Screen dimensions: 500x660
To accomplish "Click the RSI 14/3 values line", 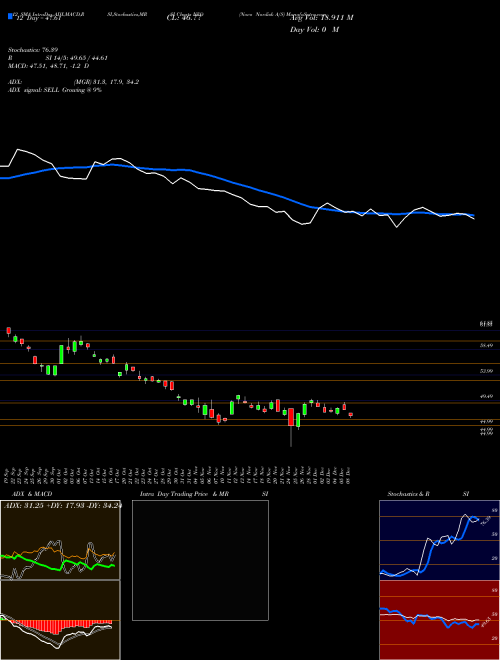I will click(58, 58).
